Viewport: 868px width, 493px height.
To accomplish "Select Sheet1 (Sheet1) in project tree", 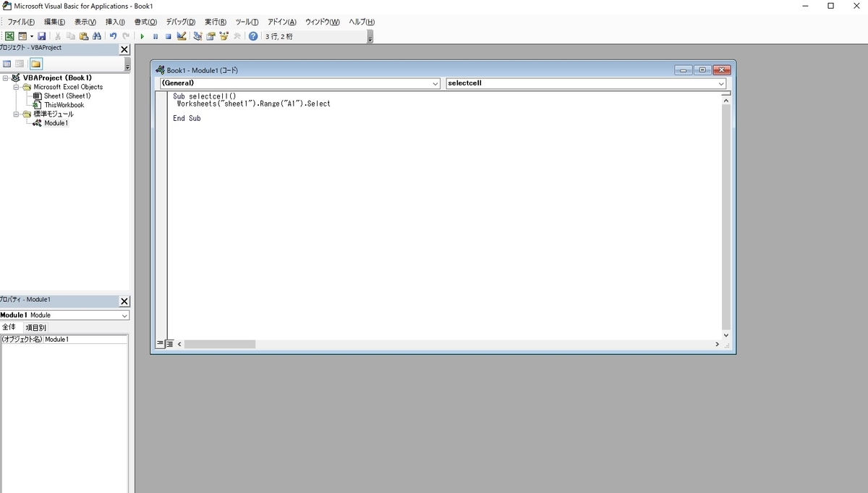I will pos(67,96).
